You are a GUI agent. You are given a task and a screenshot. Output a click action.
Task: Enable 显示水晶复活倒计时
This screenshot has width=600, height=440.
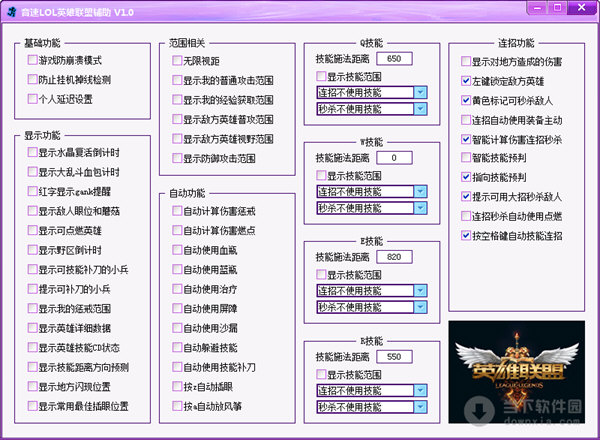tap(32, 152)
